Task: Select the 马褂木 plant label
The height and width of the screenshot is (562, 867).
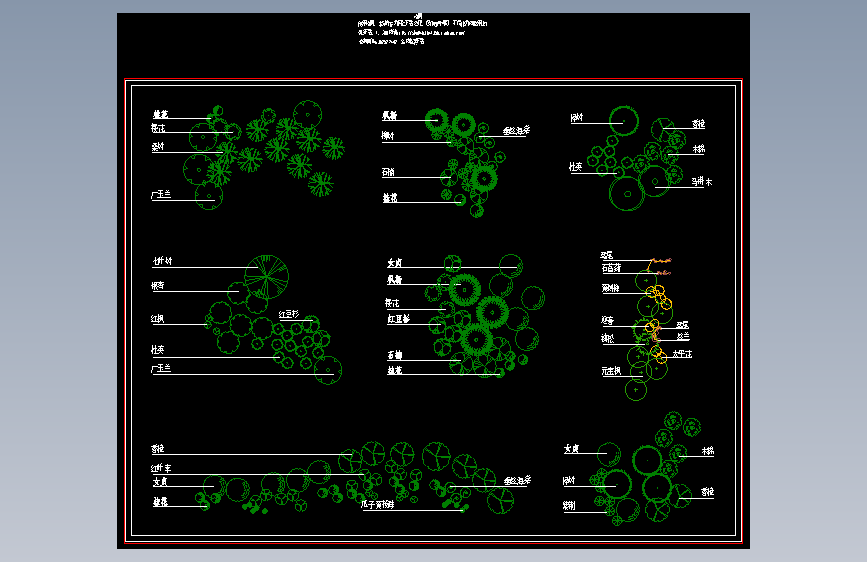Action: 701,181
